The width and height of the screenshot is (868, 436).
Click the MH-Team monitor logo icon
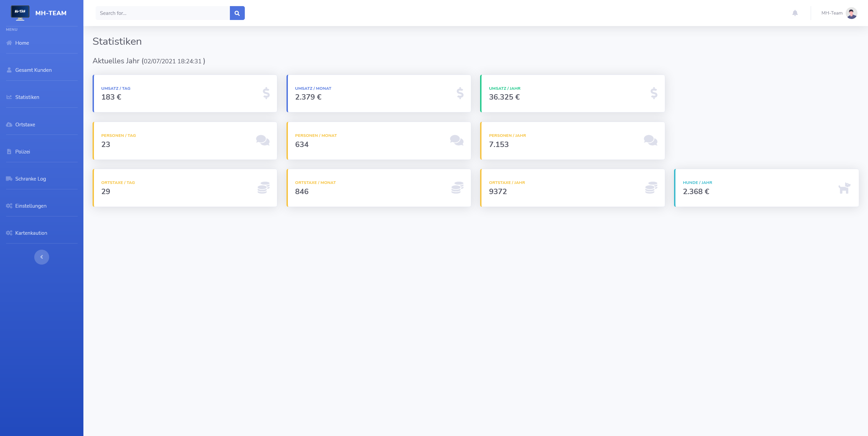20,13
